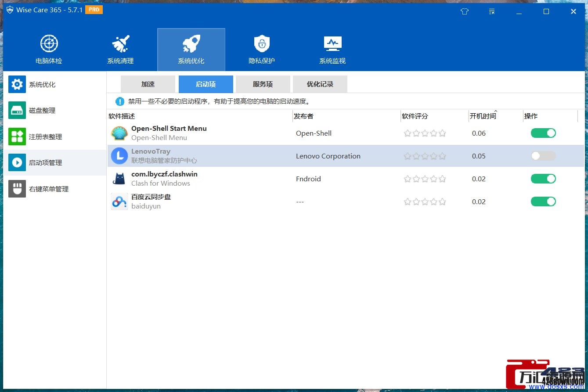
Task: Click the baiduyun description text
Action: [x=146, y=206]
